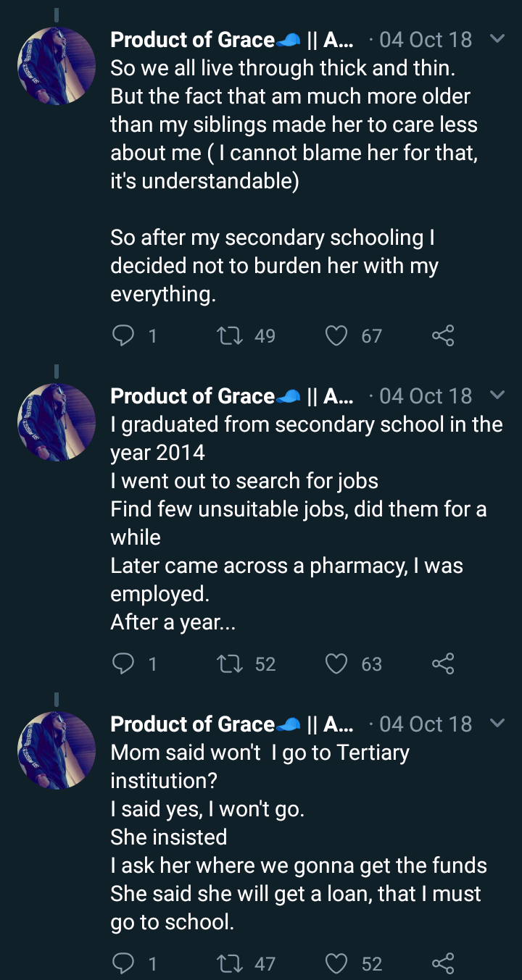Retweet the tweet with 52 retweets
This screenshot has width=522, height=980.
tap(231, 663)
